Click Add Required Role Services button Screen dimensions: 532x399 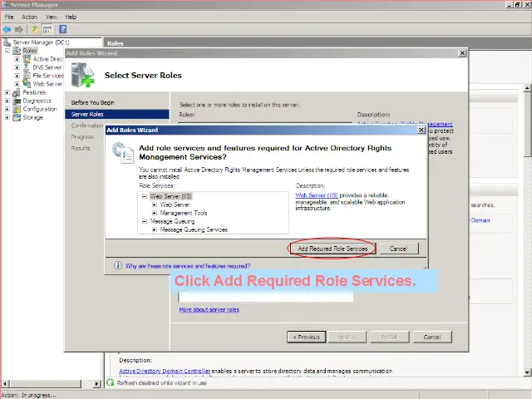coord(332,249)
